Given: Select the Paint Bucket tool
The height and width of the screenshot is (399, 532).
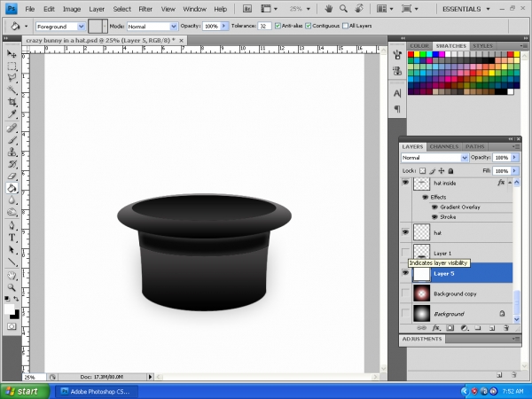Looking at the screenshot, I should click(12, 188).
